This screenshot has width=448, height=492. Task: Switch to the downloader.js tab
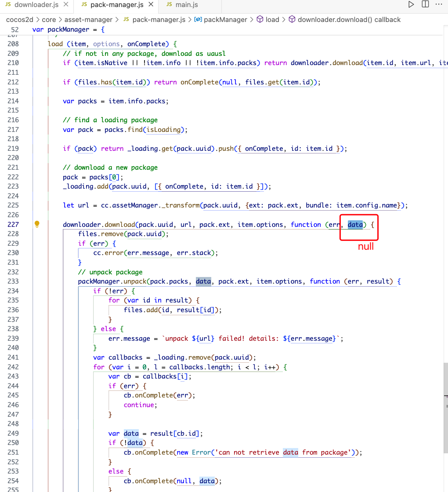(37, 5)
